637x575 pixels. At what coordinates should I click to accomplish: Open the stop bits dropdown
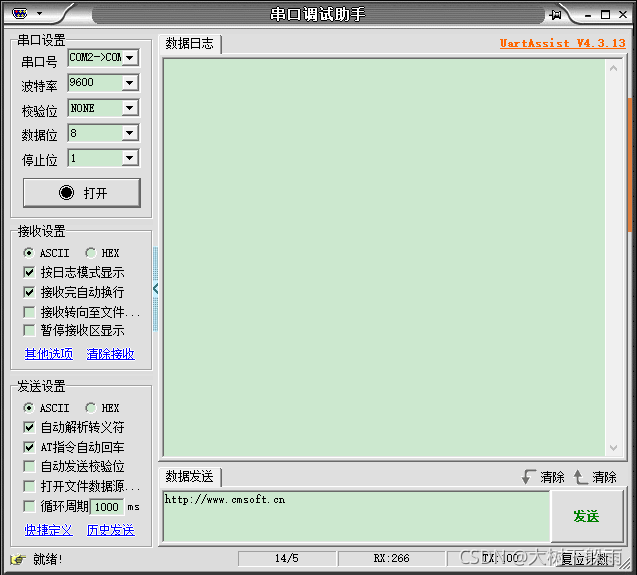pos(130,158)
